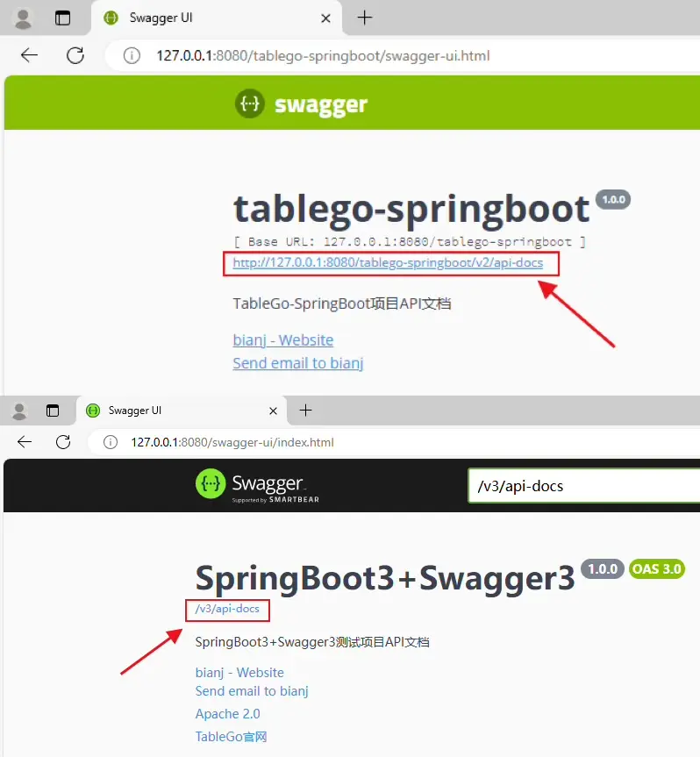Click 1.0.0 badge beside SpringBoot3+Swagger3
The image size is (700, 757).
coord(603,568)
